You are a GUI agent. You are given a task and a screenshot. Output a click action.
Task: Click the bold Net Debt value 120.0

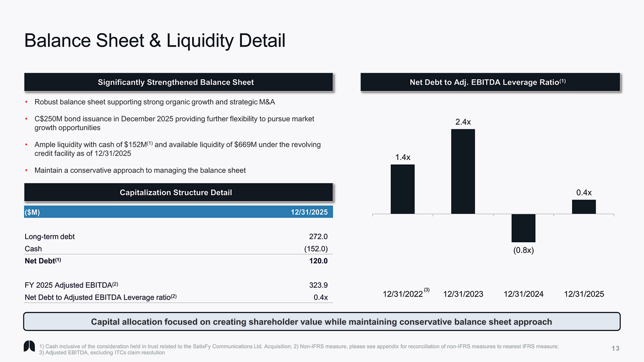click(x=318, y=261)
